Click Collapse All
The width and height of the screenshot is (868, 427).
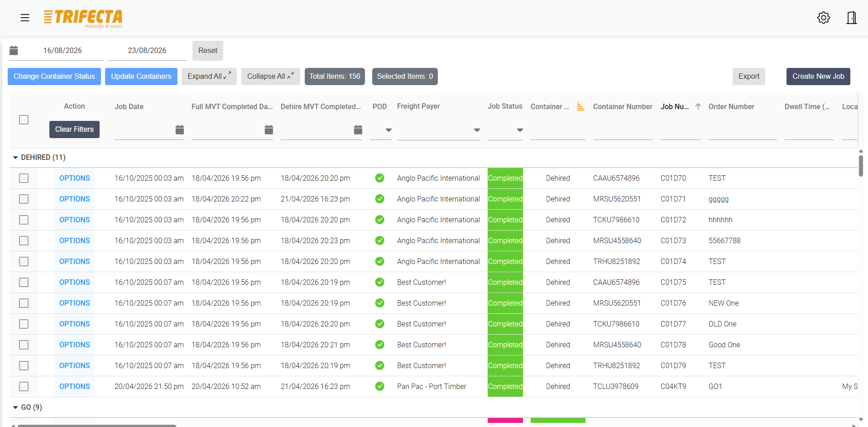coord(271,77)
